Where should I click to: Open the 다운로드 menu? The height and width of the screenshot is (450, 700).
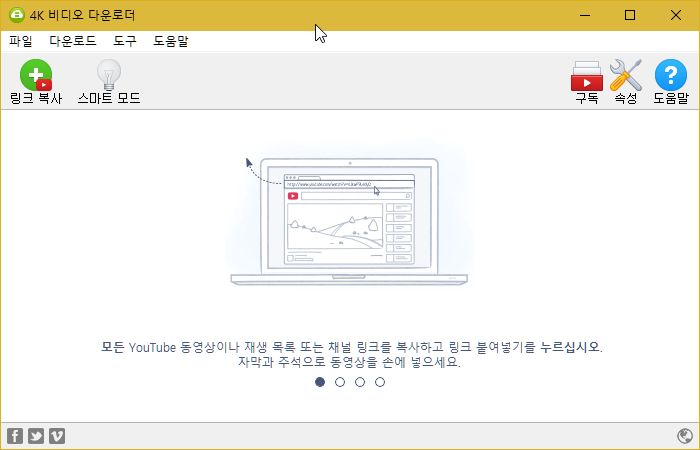pyautogui.click(x=73, y=41)
